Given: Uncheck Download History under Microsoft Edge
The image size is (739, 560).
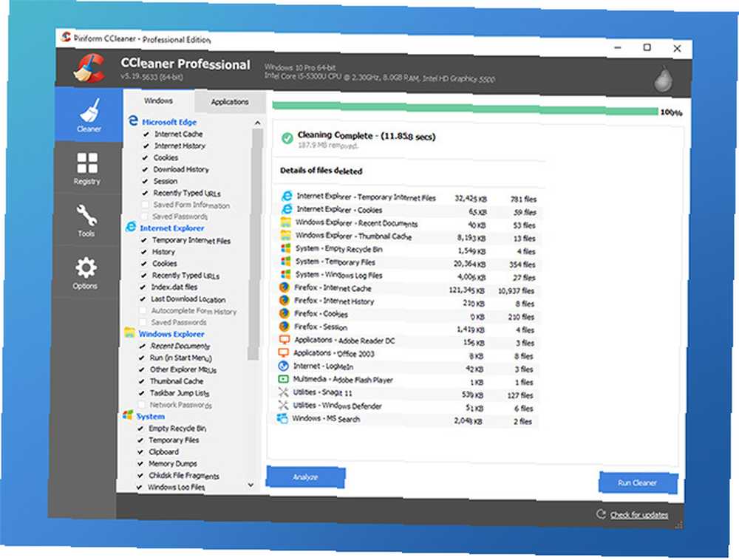Looking at the screenshot, I should click(x=145, y=170).
